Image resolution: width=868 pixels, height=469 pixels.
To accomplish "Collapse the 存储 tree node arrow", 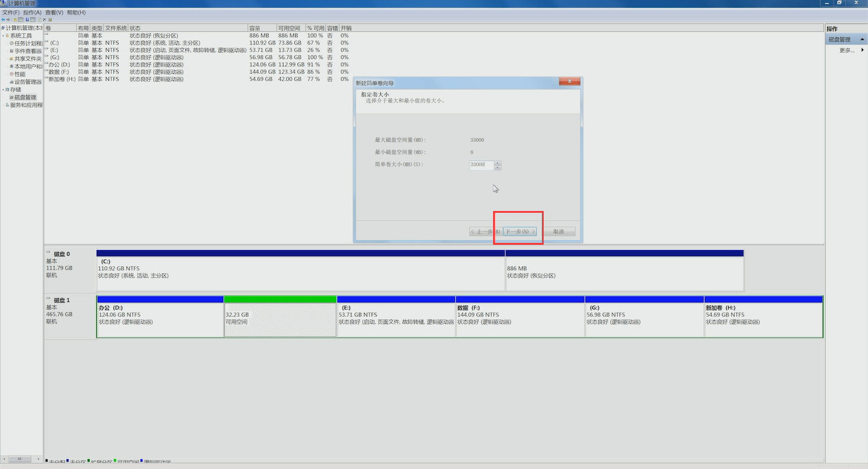I will pos(3,89).
